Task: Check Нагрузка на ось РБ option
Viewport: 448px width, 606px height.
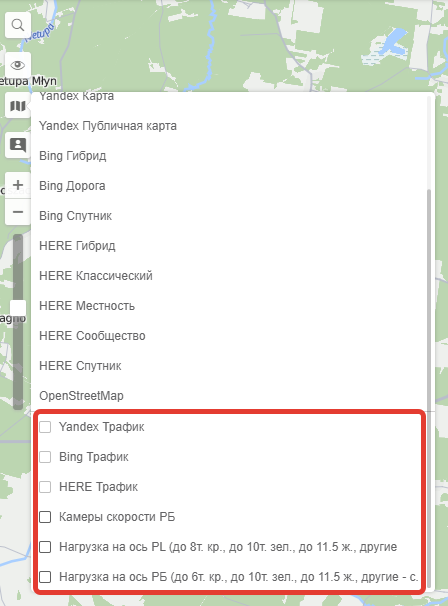Action: coord(45,577)
